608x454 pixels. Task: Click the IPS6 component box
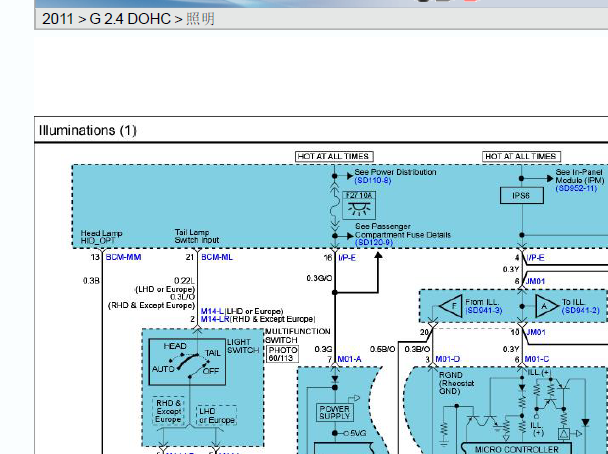point(522,196)
